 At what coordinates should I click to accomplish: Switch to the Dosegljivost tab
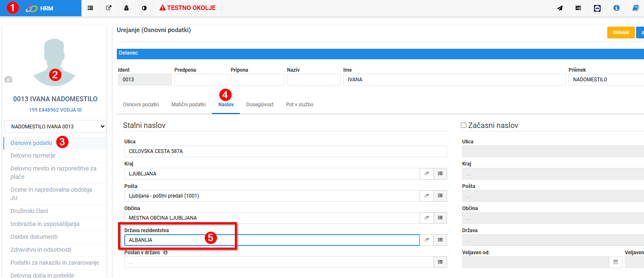[x=260, y=105]
